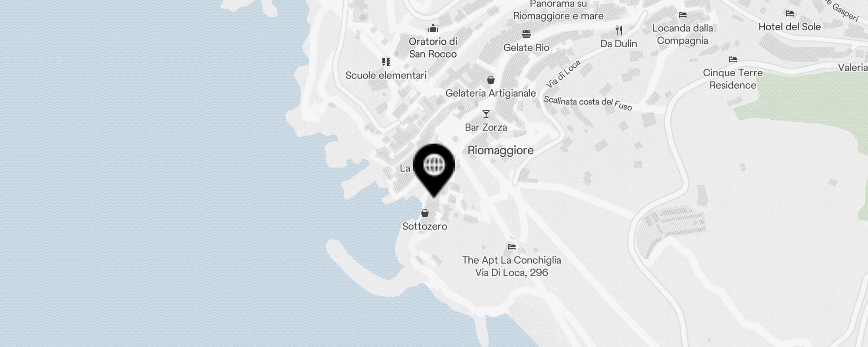Viewport: 868px width, 347px height.
Task: Open the Bar Zorza cocktail icon
Action: 486,114
